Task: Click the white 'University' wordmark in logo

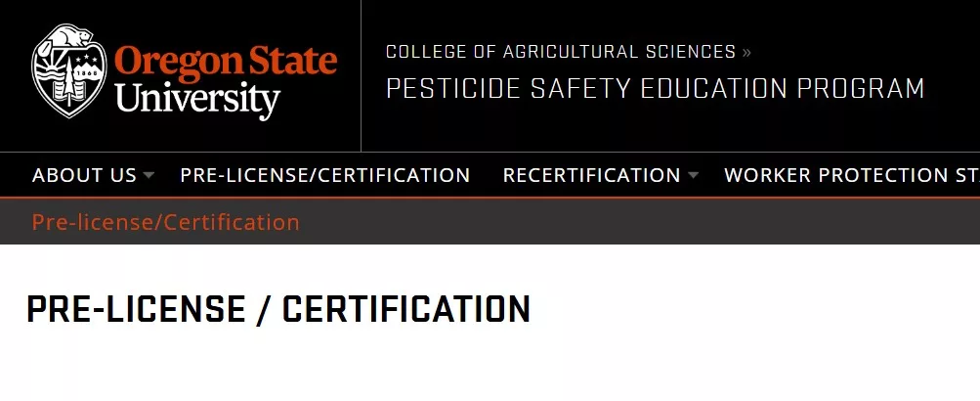Action: point(197,99)
